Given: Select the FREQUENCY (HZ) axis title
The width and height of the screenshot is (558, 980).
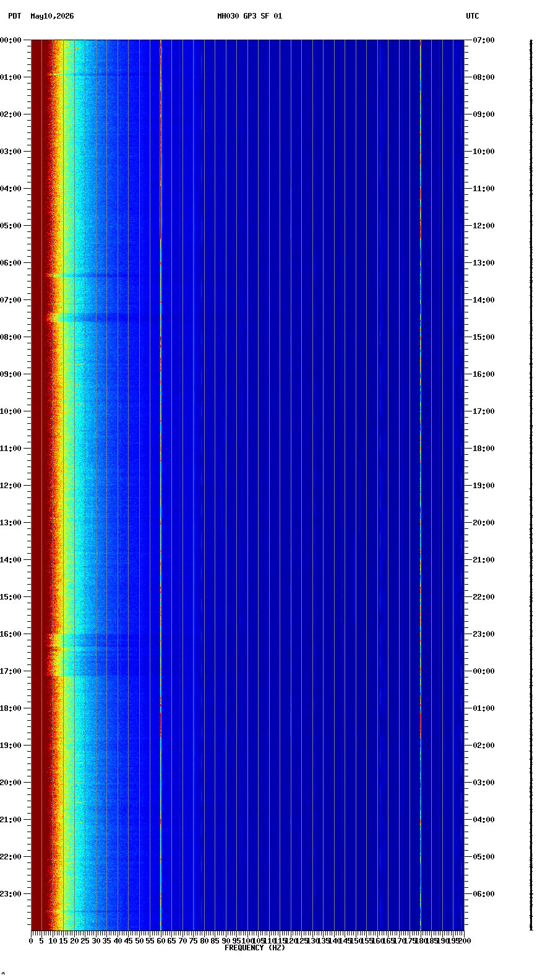Looking at the screenshot, I should pyautogui.click(x=255, y=948).
